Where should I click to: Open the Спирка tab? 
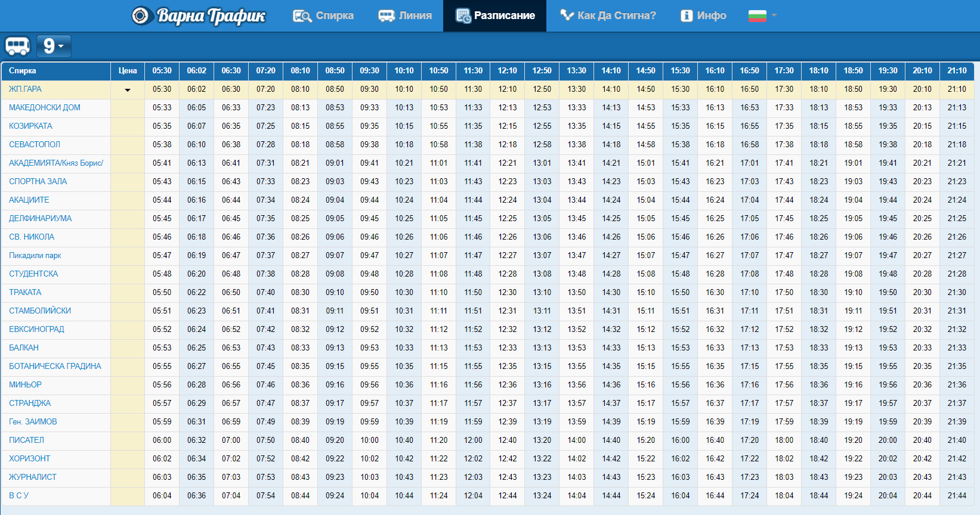(x=323, y=15)
